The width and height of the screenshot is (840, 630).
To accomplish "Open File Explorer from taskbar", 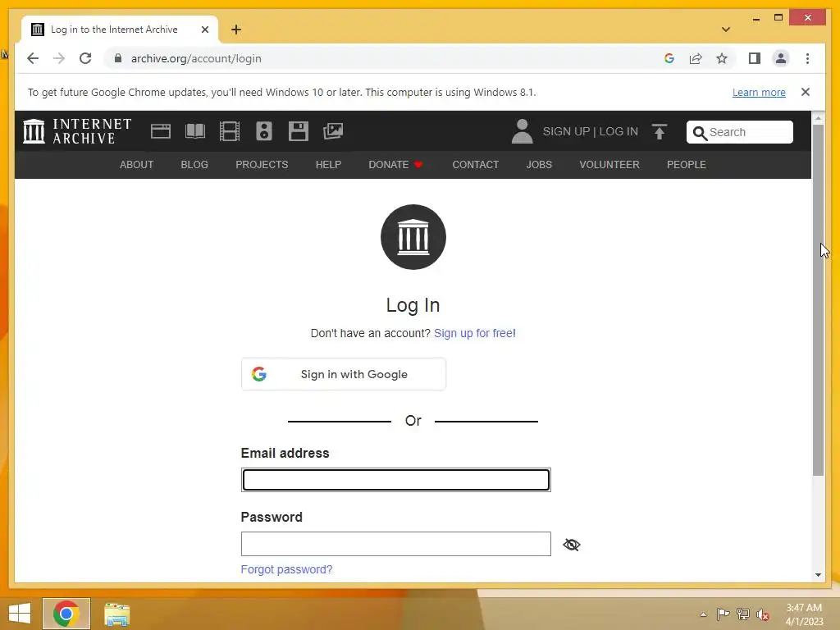I will 116,614.
